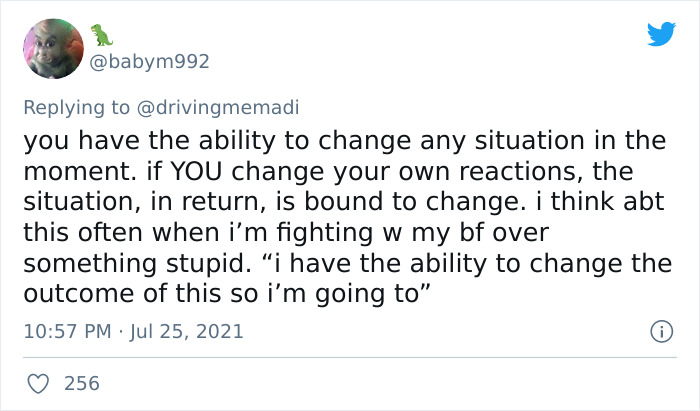This screenshot has height=411, width=700.
Task: Open the tweet info icon
Action: (x=662, y=331)
